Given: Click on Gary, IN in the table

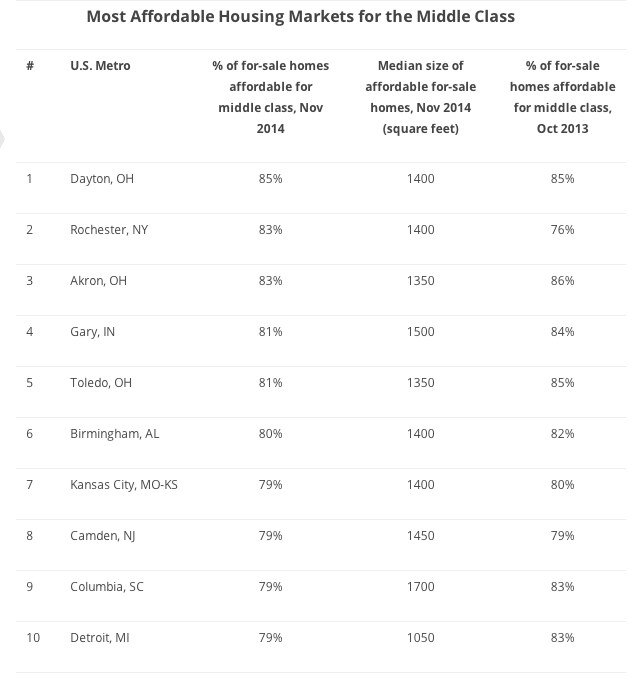Looking at the screenshot, I should (x=93, y=332).
